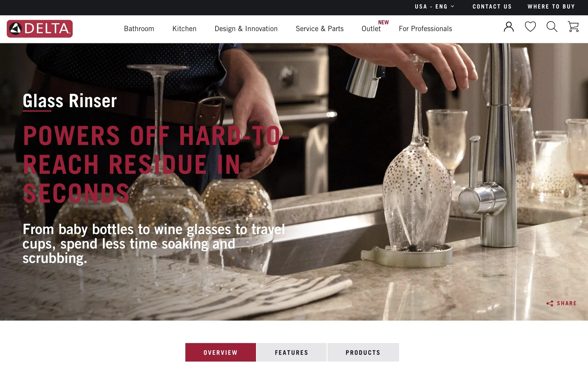Click the Contact Us link

click(492, 7)
